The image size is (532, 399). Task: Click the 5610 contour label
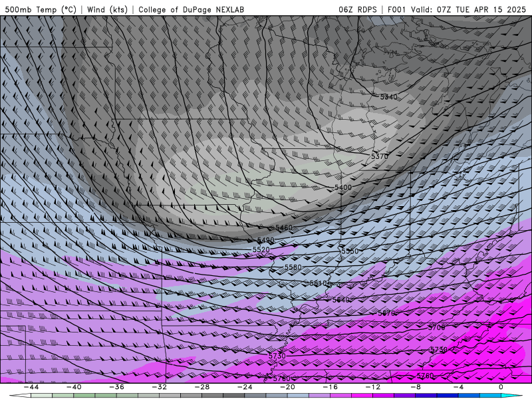[x=318, y=283]
